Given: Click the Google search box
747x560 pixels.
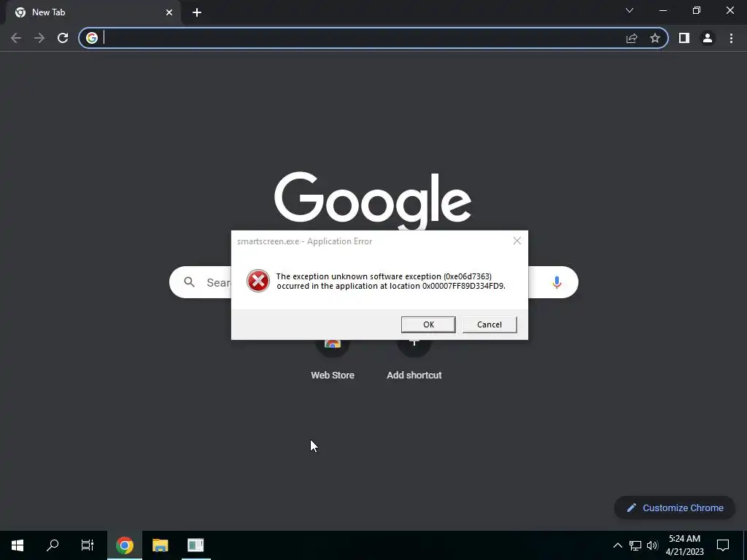Looking at the screenshot, I should (x=373, y=282).
